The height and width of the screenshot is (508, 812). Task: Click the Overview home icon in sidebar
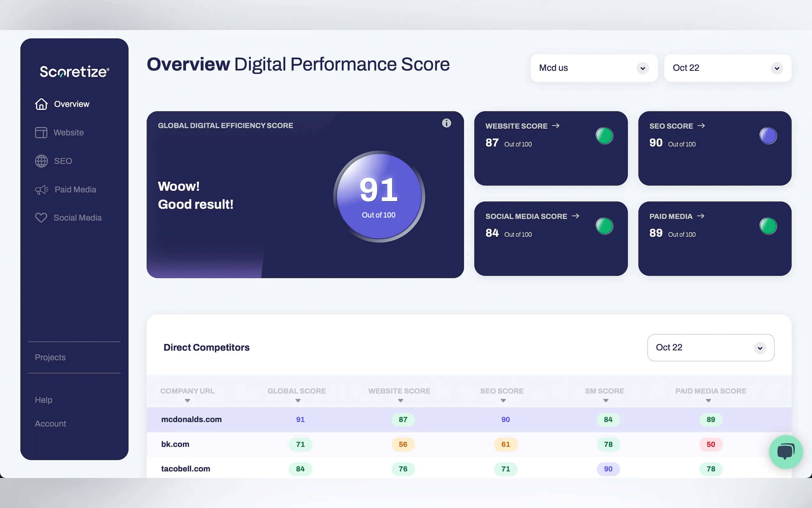41,104
